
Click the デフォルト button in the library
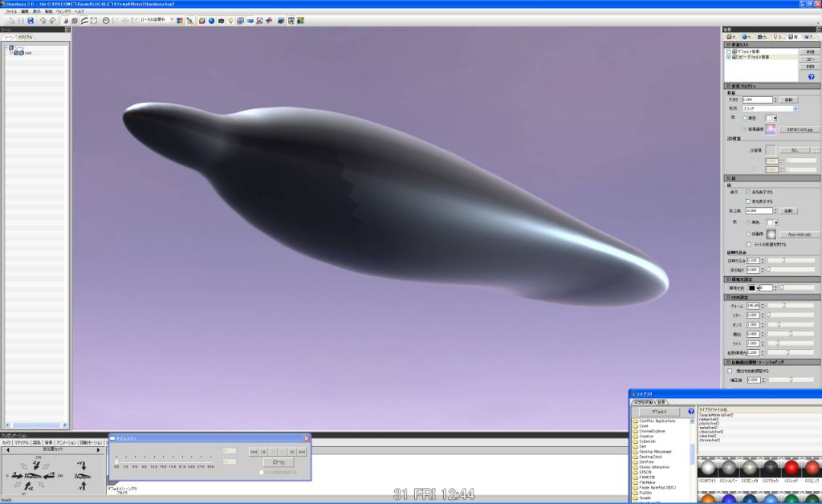[x=659, y=411]
